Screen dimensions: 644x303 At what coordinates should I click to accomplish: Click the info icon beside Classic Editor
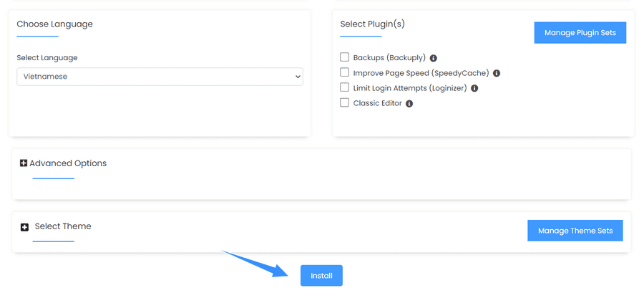[x=409, y=104]
